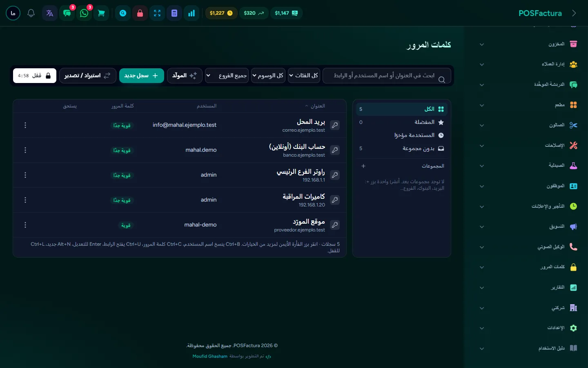Open options menu for حساب البنك row
The width and height of the screenshot is (588, 368).
click(x=25, y=150)
